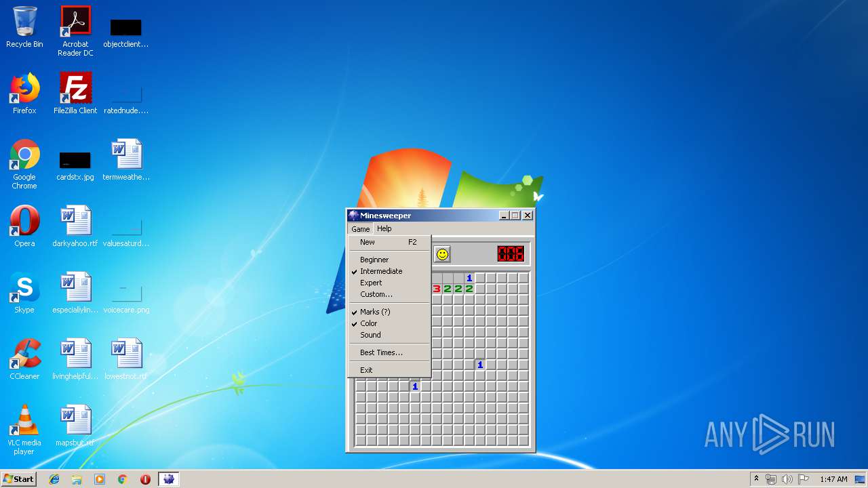Click the yellow smiley face button
This screenshot has height=488, width=868.
442,254
